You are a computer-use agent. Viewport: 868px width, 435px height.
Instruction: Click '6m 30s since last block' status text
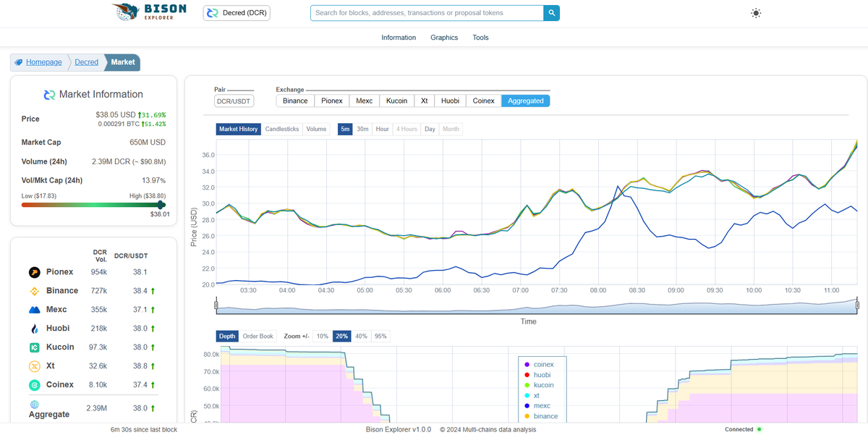point(143,429)
